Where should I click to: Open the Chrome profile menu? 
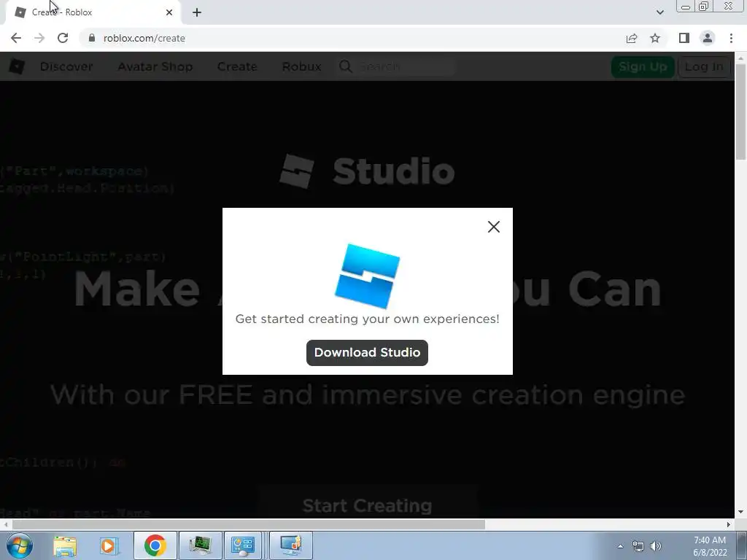tap(708, 38)
